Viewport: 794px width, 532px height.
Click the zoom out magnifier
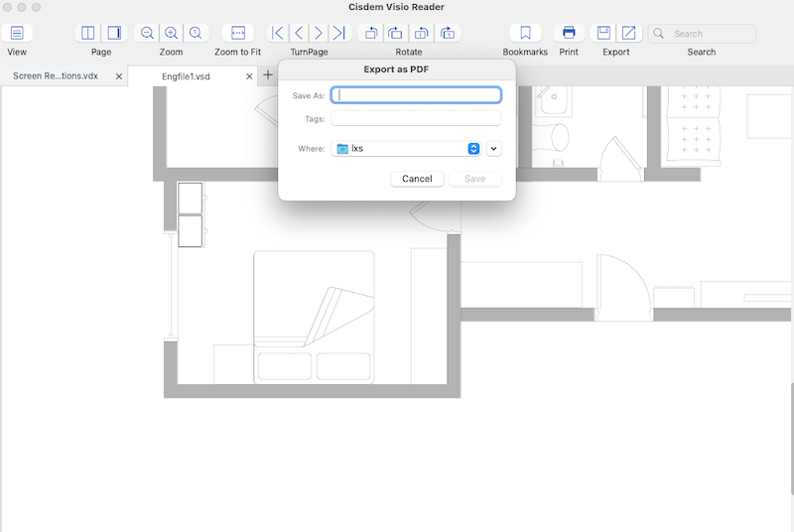coord(147,34)
